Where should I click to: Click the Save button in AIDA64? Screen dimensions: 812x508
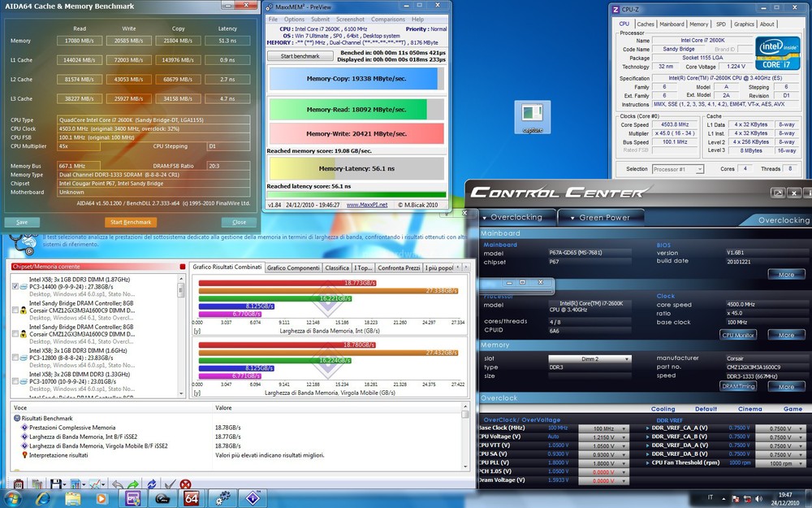(22, 222)
